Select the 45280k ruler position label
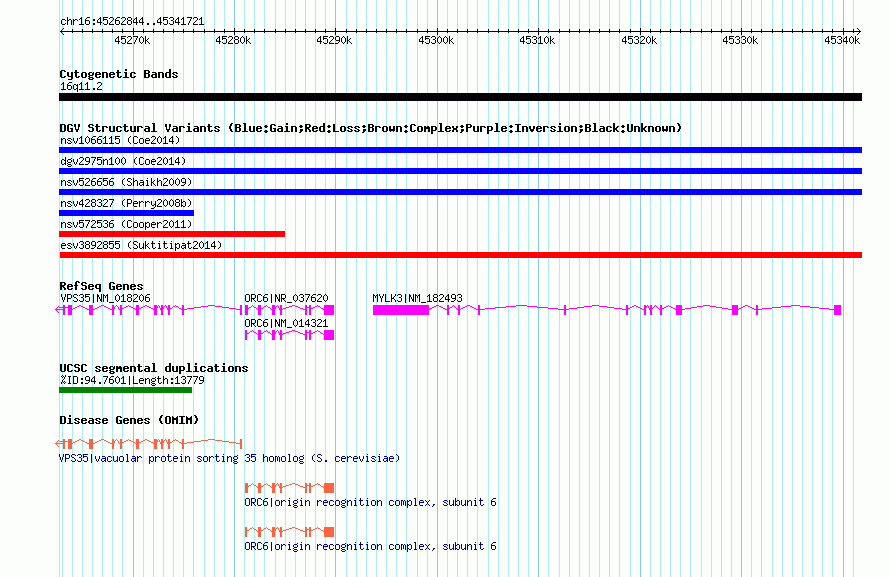This screenshot has height=577, width=890. 233,40
